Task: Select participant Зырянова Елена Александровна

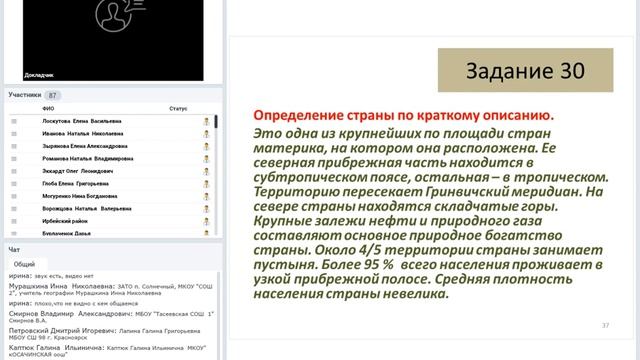Action: click(84, 146)
